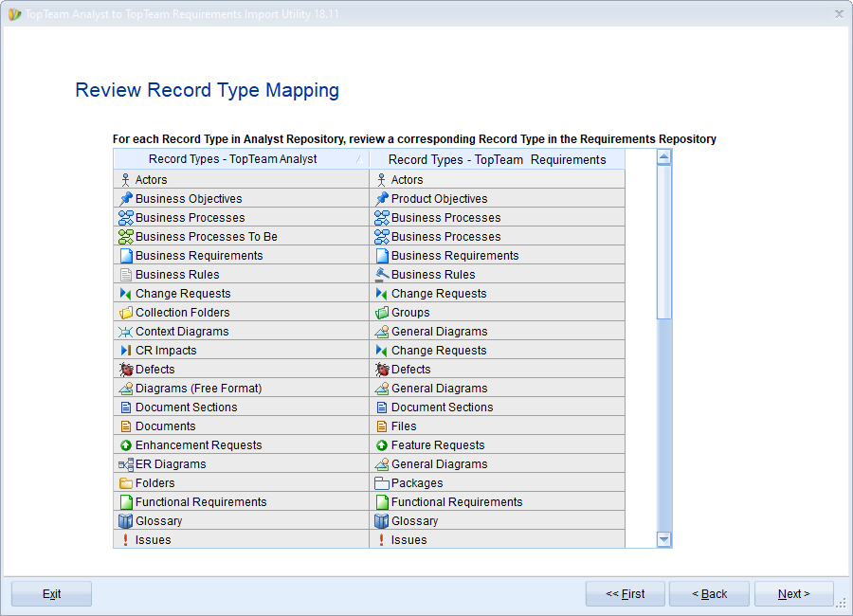Go to first page with << First
853x616 pixels.
[626, 593]
